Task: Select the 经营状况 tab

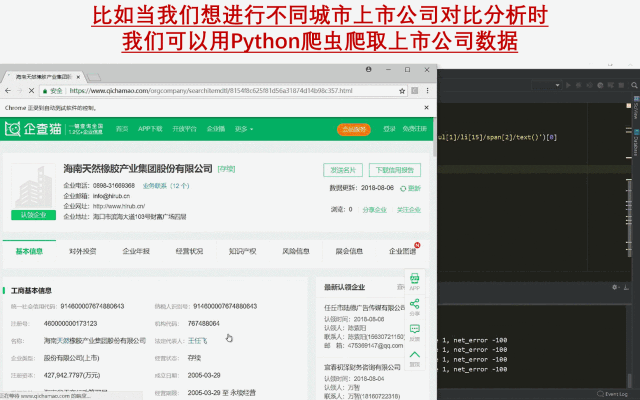Action: point(189,251)
